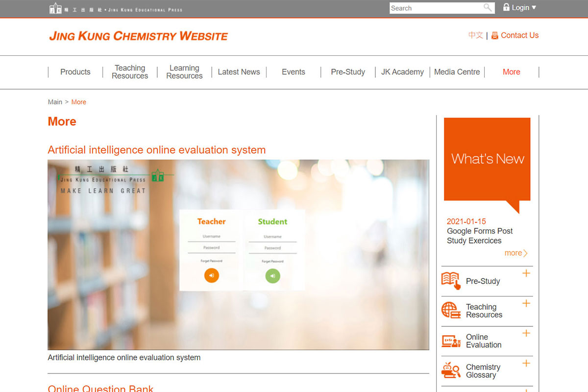Click the Chemistry Glossary sidebar label

pos(483,371)
